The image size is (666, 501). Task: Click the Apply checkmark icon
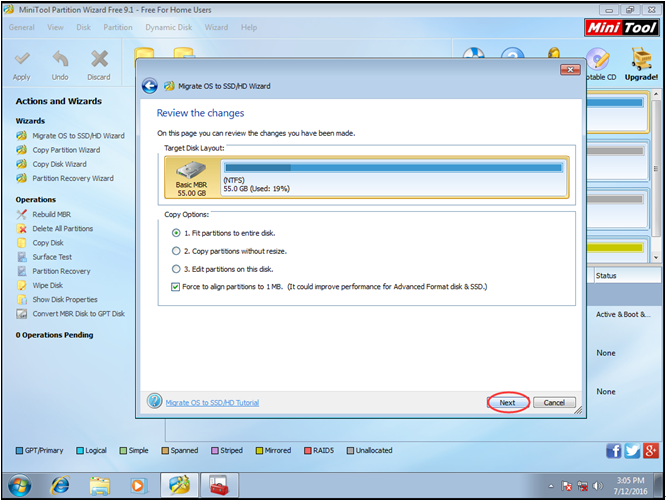point(22,59)
